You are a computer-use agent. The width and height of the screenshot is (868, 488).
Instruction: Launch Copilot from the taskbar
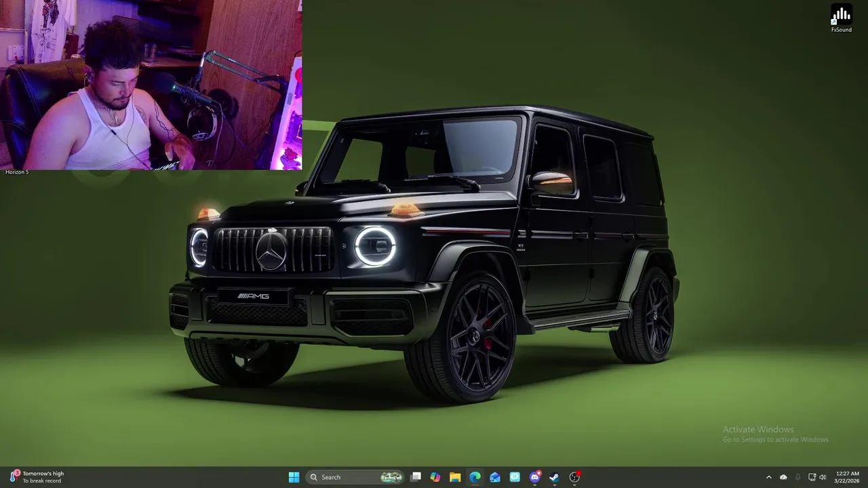[435, 477]
